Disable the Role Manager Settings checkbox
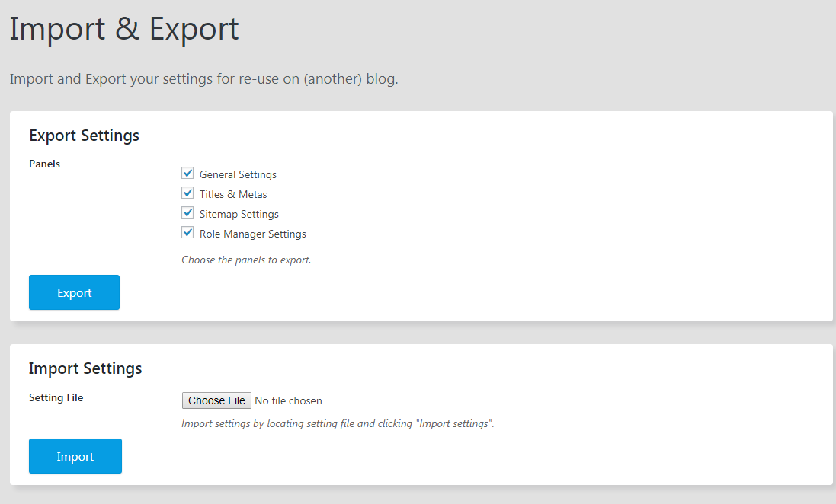This screenshot has height=504, width=836. click(187, 233)
